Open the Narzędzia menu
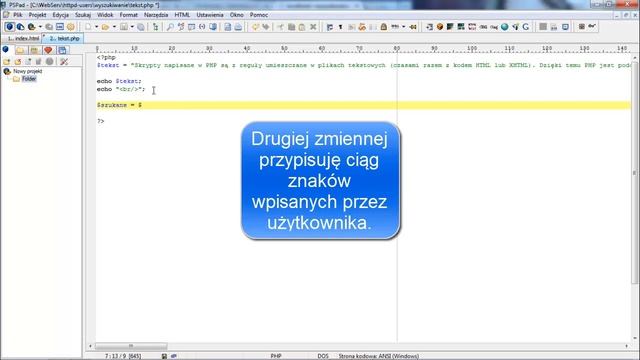The height and width of the screenshot is (360, 640). point(156,15)
